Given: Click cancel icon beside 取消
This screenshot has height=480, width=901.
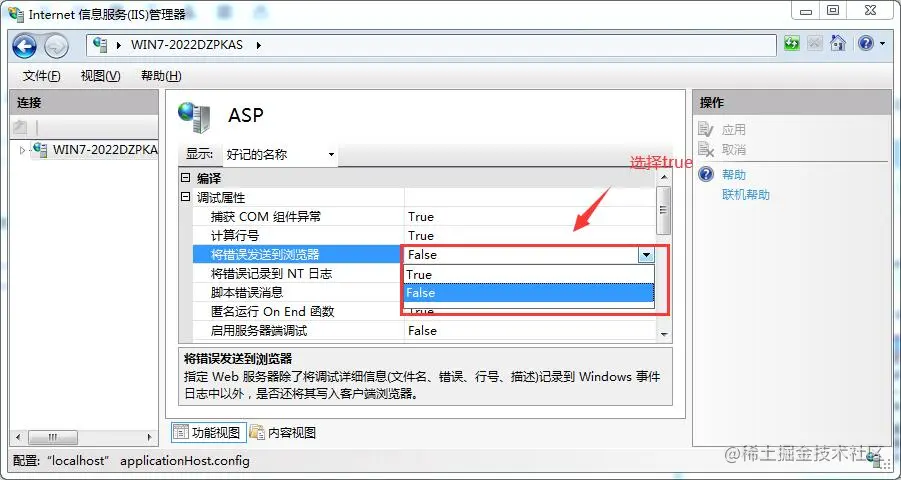Looking at the screenshot, I should pyautogui.click(x=706, y=149).
